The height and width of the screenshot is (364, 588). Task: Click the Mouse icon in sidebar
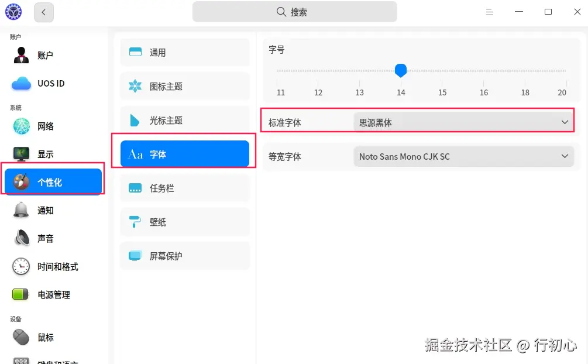(x=22, y=337)
